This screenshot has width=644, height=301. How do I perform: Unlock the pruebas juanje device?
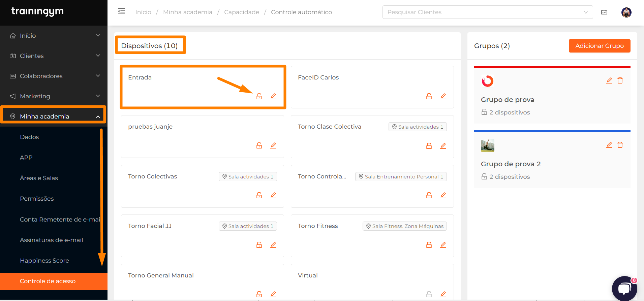(259, 145)
